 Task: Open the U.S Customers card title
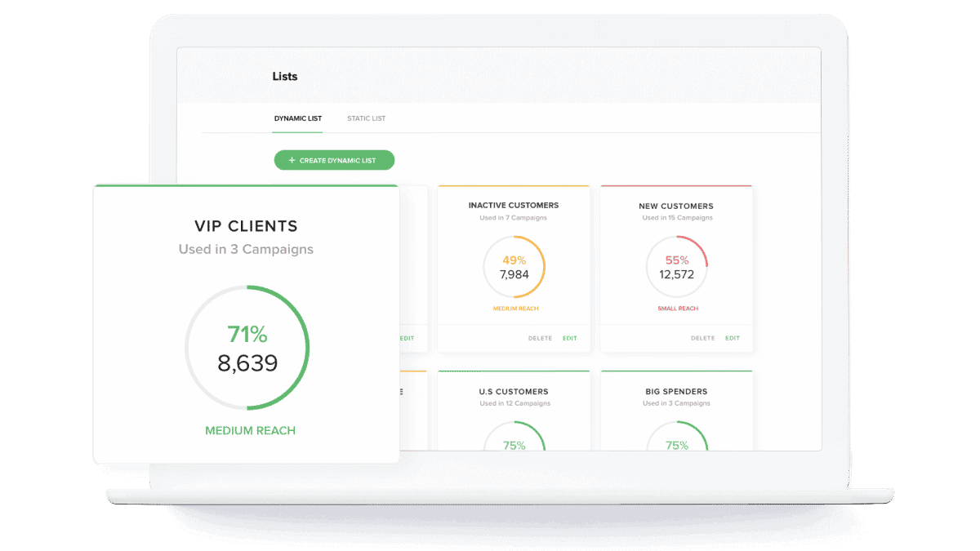click(x=514, y=392)
